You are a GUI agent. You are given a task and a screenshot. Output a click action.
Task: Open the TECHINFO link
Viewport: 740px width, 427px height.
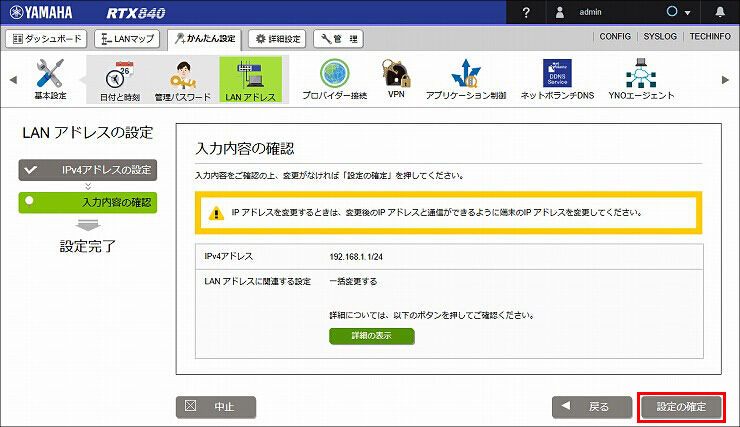[x=710, y=36]
